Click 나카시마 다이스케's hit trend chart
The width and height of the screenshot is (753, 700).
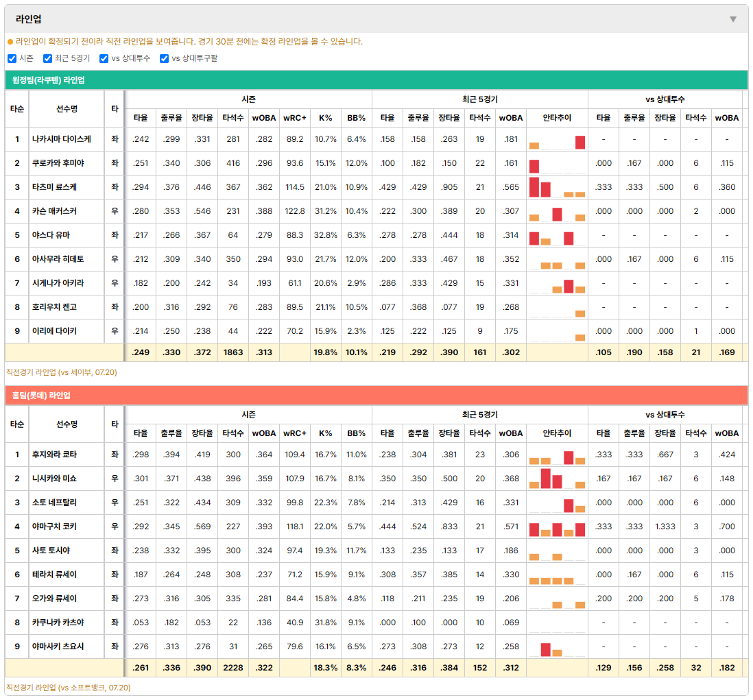pos(557,139)
